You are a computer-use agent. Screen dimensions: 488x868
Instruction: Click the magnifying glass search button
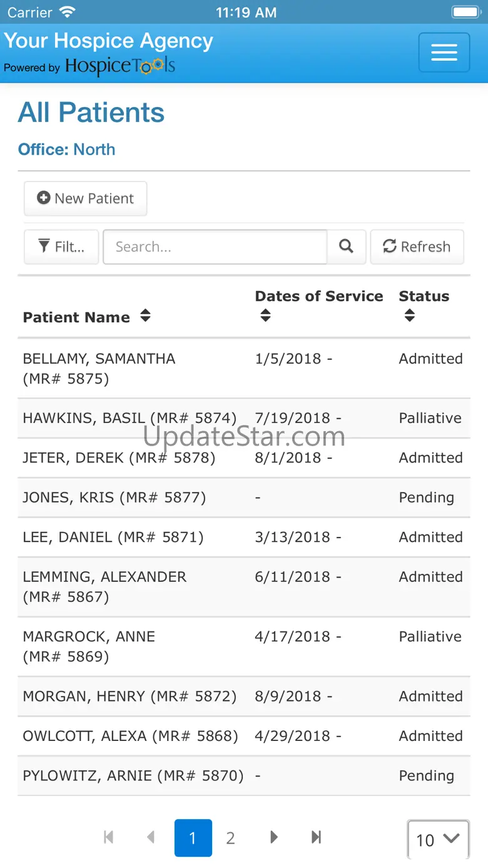pos(346,247)
